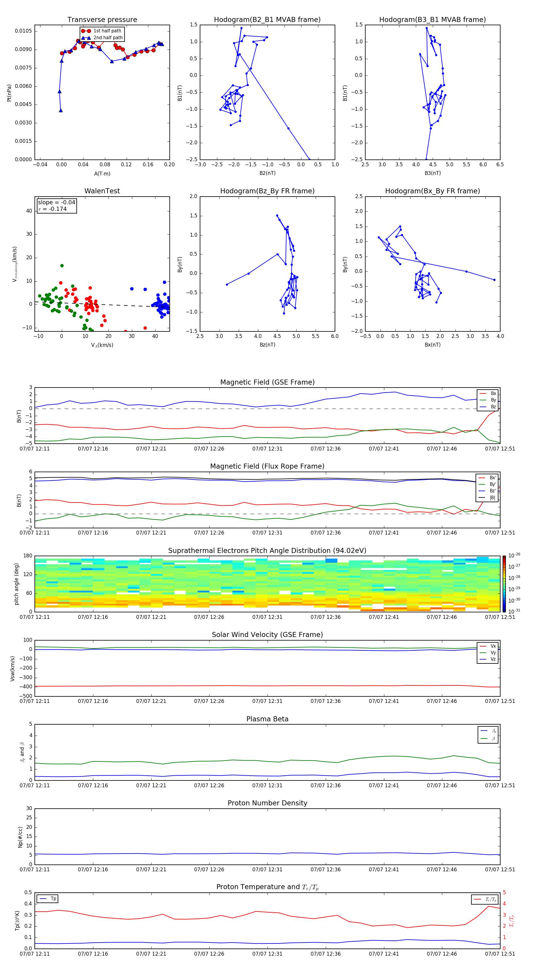Click the red Te/Tp right-axis label
Screen dimensions: 535x980
(512, 921)
